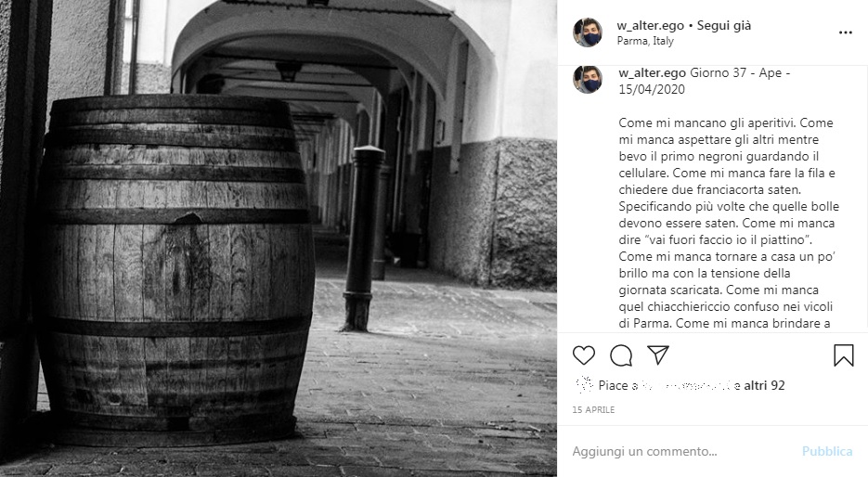The height and width of the screenshot is (477, 868).
Task: Click the barrel photo
Action: click(x=279, y=238)
